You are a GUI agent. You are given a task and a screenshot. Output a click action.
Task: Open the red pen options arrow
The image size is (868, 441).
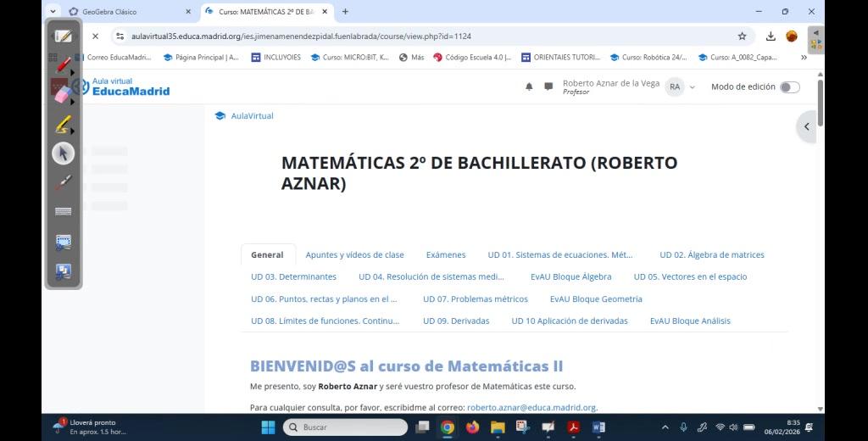[x=73, y=73]
